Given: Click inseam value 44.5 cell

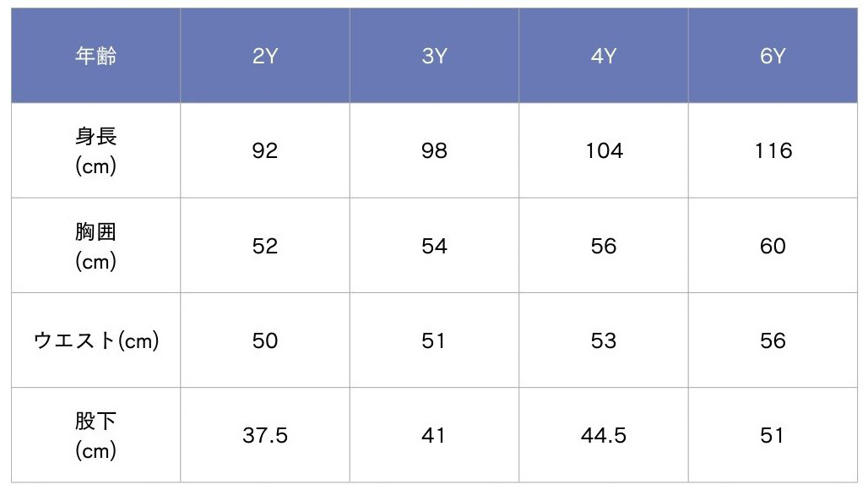Looking at the screenshot, I should pyautogui.click(x=604, y=435).
